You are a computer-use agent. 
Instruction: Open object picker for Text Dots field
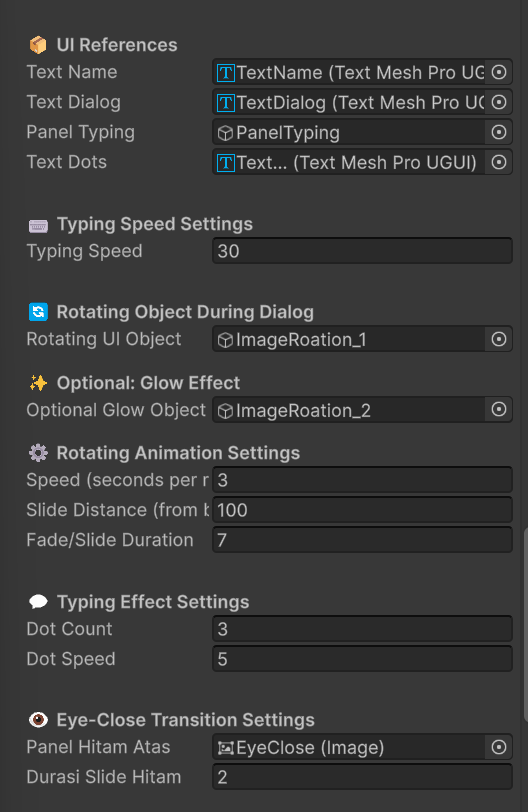(498, 162)
